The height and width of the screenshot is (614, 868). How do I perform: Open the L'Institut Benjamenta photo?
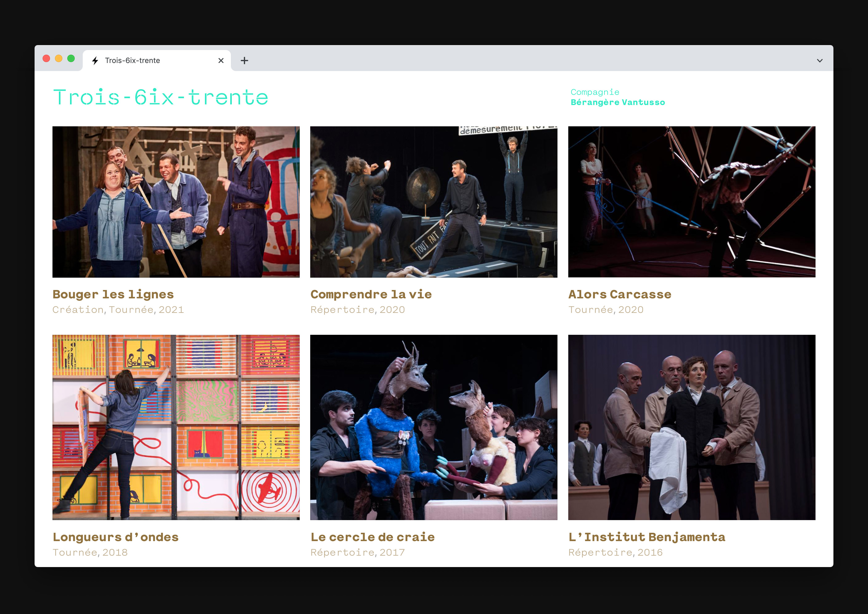coord(691,427)
